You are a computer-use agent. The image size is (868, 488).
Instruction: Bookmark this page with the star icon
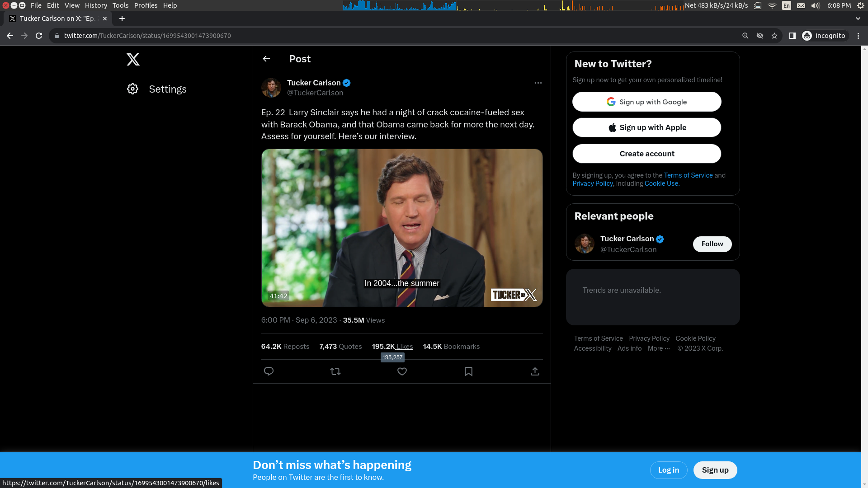(x=774, y=36)
